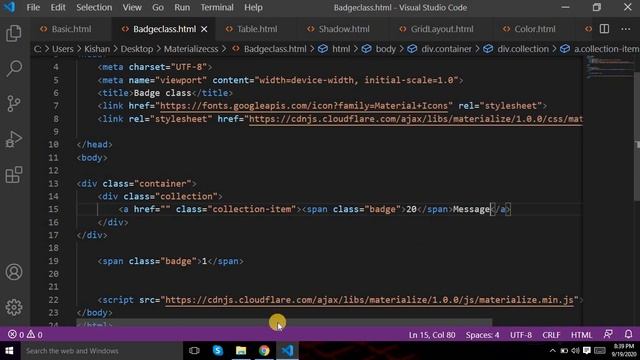Select the Badgeclass.html tab
Screen dimensions: 640x360
pyautogui.click(x=164, y=29)
